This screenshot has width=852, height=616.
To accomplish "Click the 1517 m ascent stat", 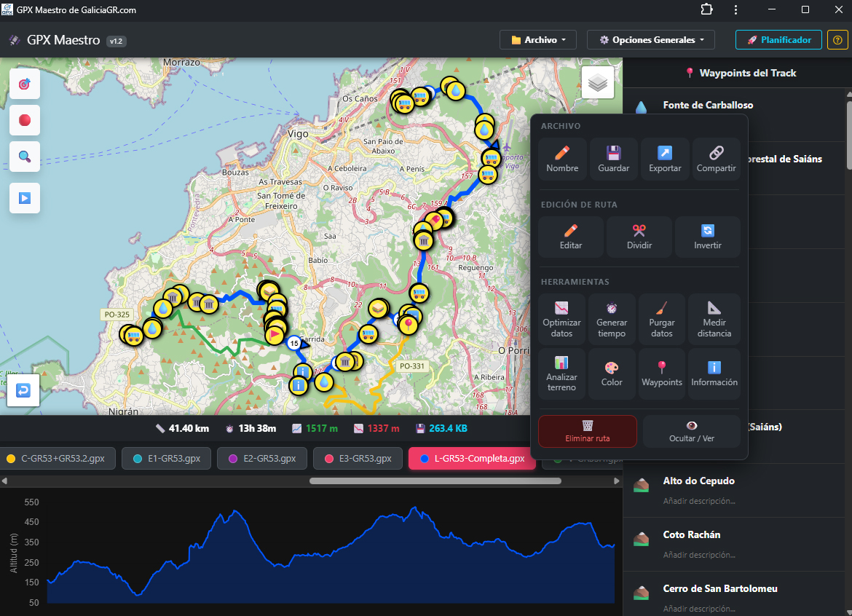I will 315,429.
